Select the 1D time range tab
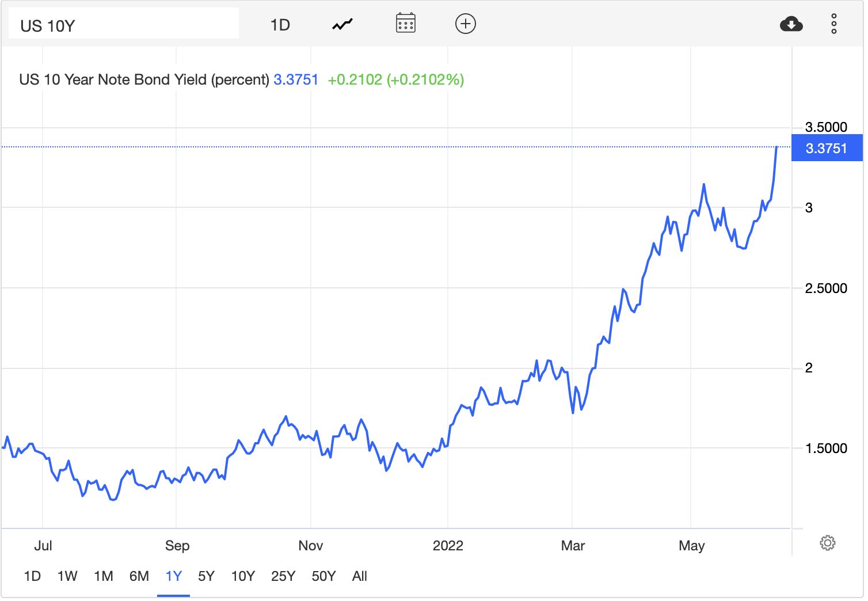Screen dimensions: 868x601 point(32,576)
